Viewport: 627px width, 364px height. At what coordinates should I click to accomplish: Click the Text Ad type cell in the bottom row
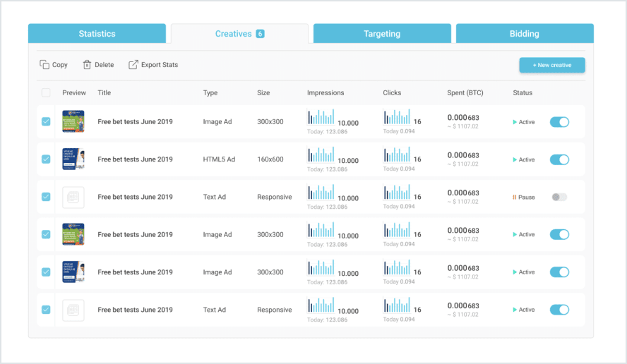[215, 310]
